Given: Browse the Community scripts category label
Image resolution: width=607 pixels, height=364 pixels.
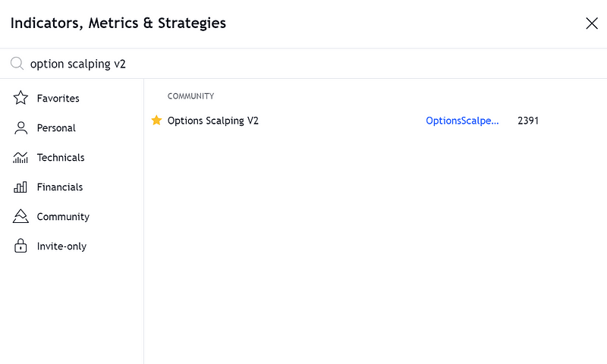Looking at the screenshot, I should pos(63,217).
